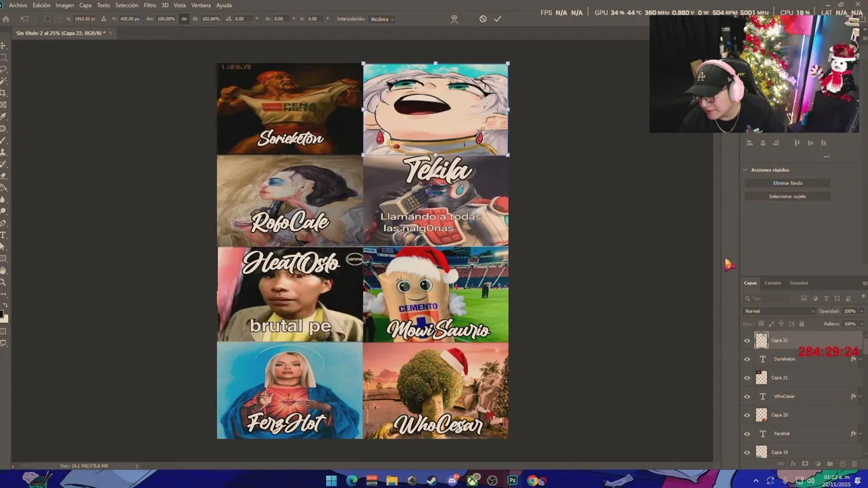Lock all layer attributes padlock icon
This screenshot has width=868, height=488.
click(x=802, y=324)
